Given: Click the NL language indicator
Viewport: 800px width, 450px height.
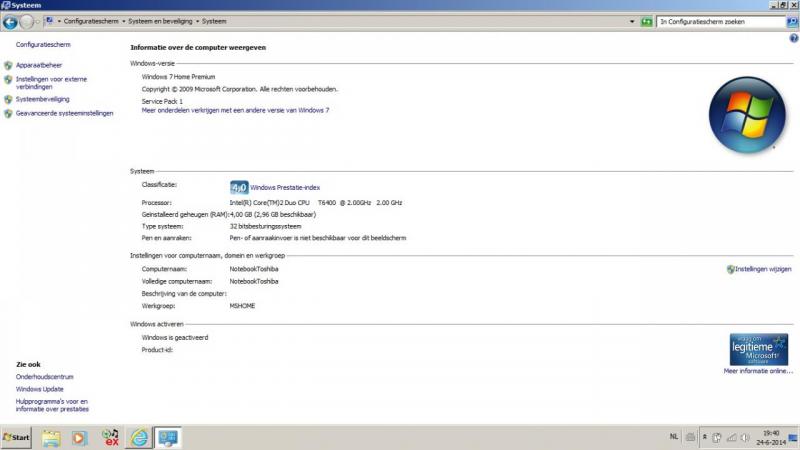Looking at the screenshot, I should tap(673, 437).
